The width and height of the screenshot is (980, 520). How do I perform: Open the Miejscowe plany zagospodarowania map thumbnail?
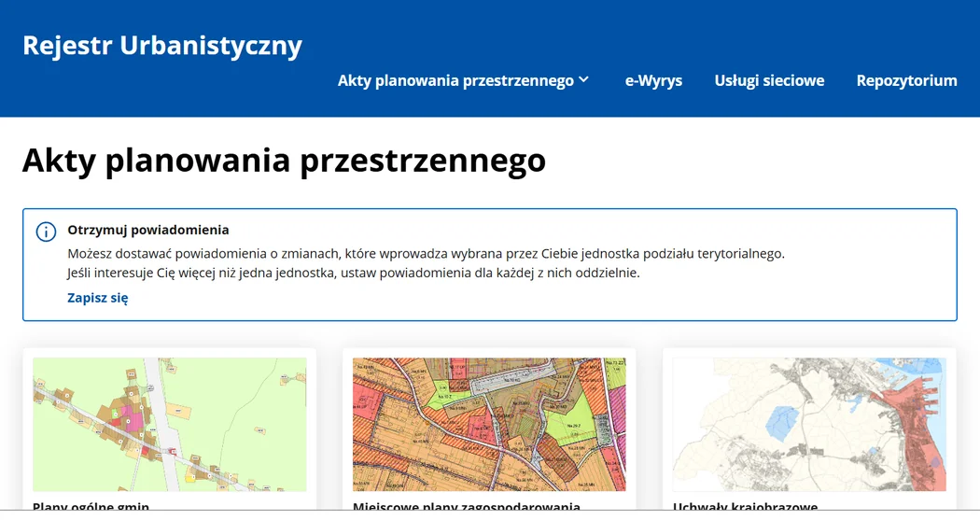tap(489, 425)
